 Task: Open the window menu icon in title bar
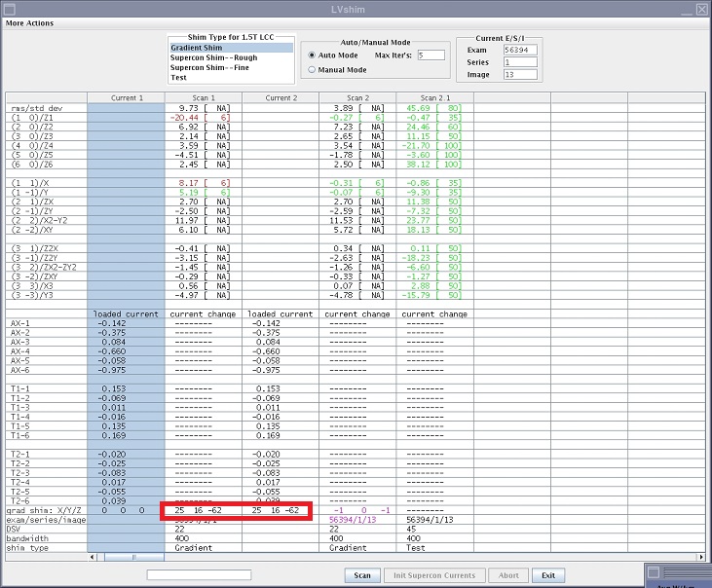(x=8, y=8)
